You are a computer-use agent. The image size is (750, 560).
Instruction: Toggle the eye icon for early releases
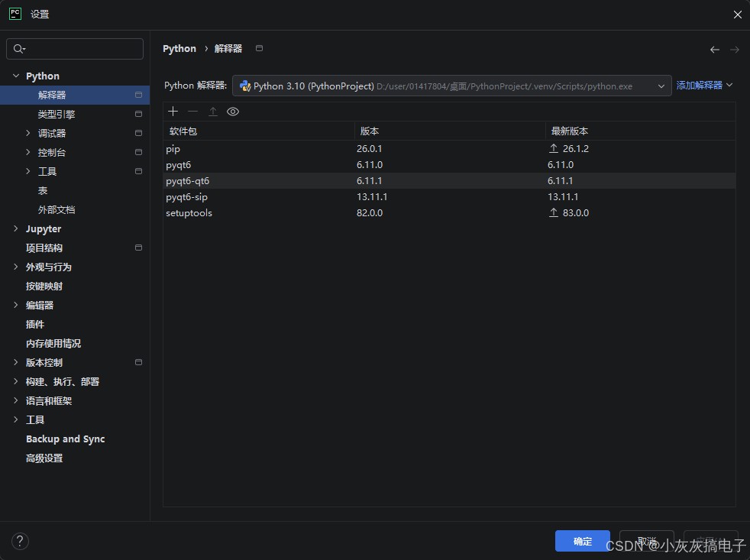233,112
